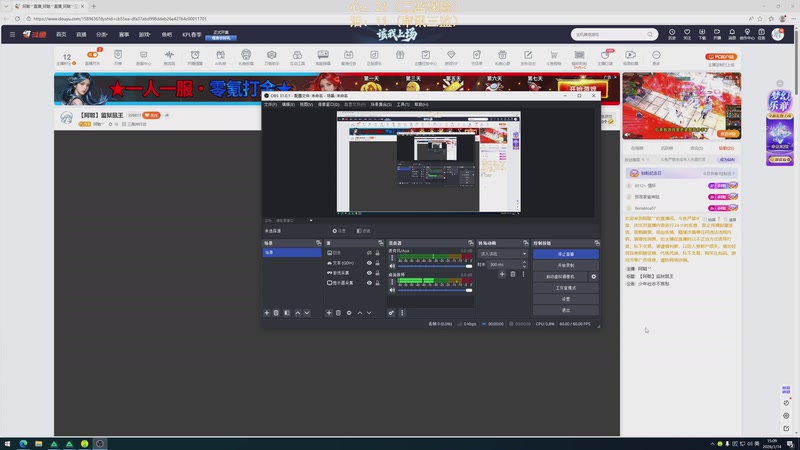Screen dimensions: 800x450
Task: Float the Scenes dock via its header icon
Action: (318, 243)
